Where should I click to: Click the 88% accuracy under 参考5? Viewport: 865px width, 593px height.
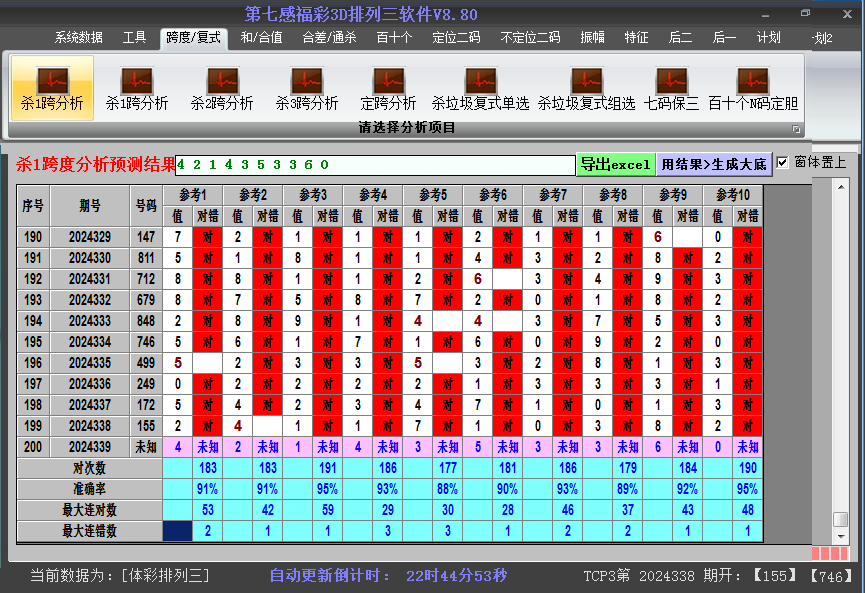point(447,489)
